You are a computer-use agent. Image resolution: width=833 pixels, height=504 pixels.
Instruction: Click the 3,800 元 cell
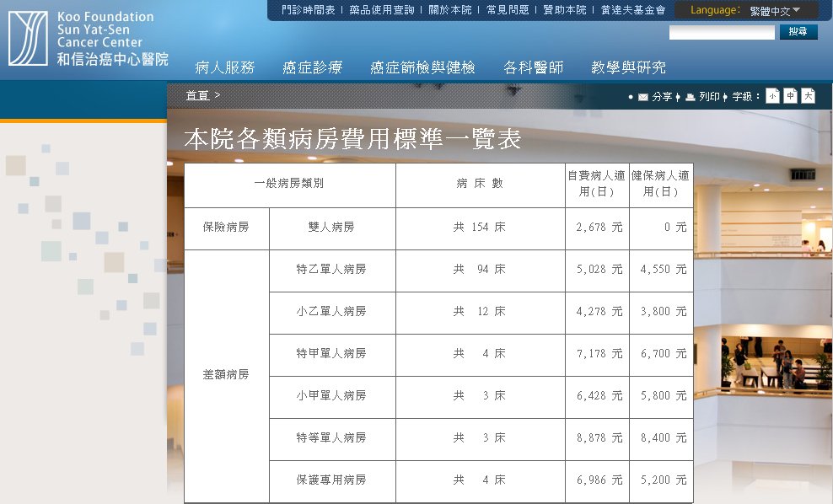[x=661, y=314]
